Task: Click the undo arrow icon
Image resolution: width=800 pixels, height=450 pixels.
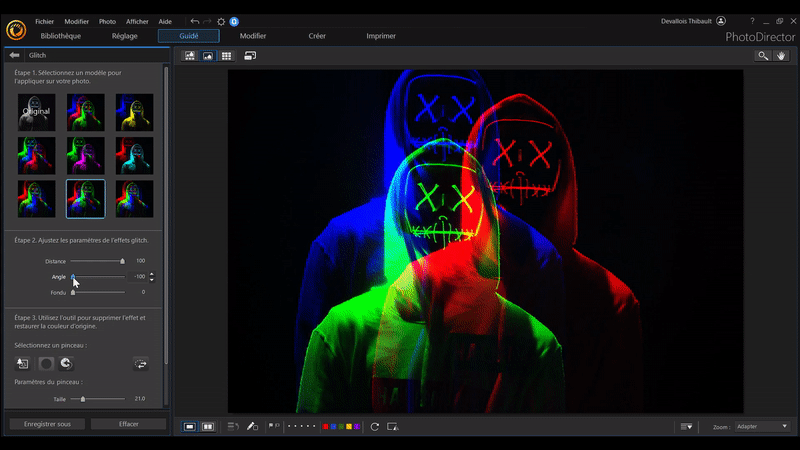Action: coord(194,21)
